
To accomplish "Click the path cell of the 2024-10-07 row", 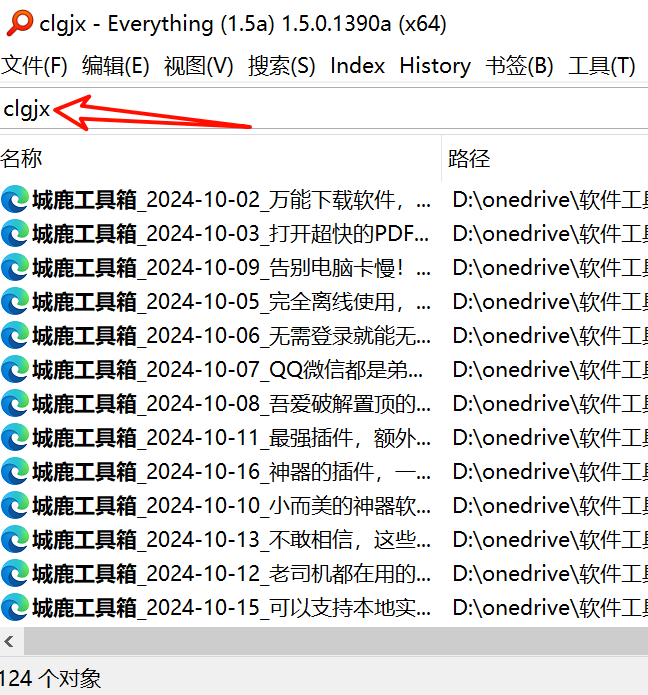I will 550,370.
